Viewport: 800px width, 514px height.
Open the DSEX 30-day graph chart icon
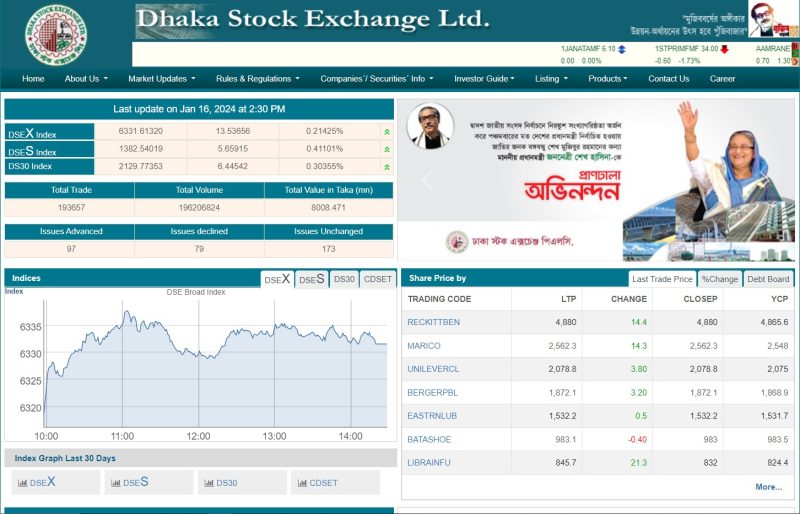point(21,483)
